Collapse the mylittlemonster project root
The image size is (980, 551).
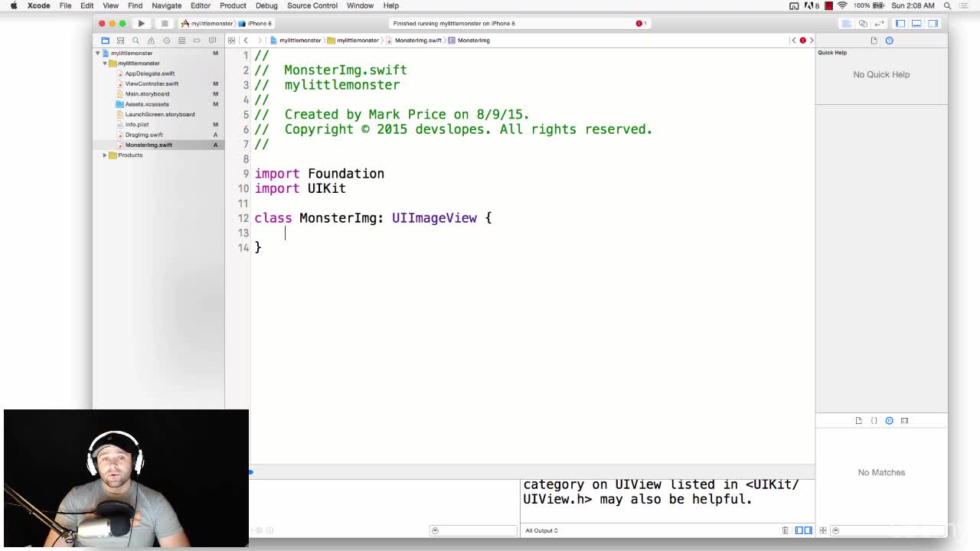coord(98,54)
